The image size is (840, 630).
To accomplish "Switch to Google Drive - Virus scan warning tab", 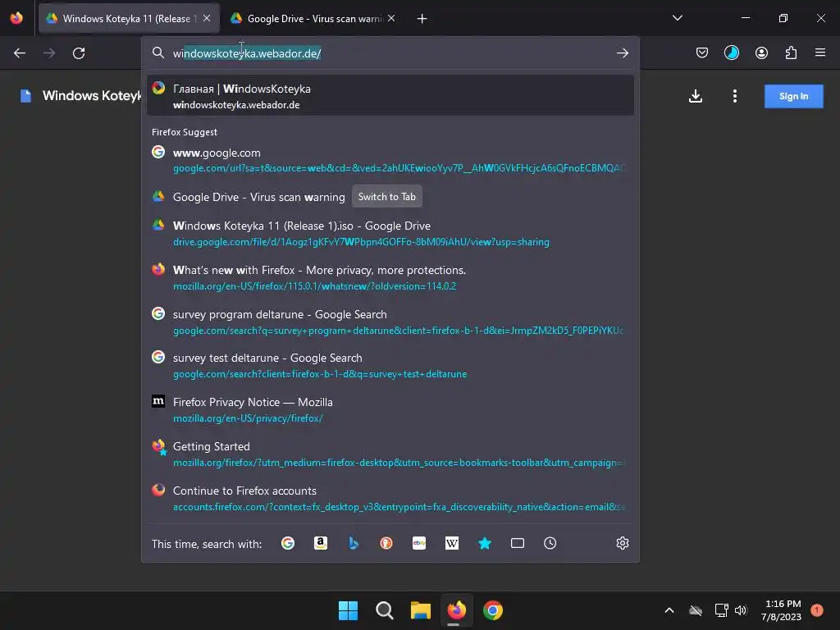I will click(x=314, y=19).
